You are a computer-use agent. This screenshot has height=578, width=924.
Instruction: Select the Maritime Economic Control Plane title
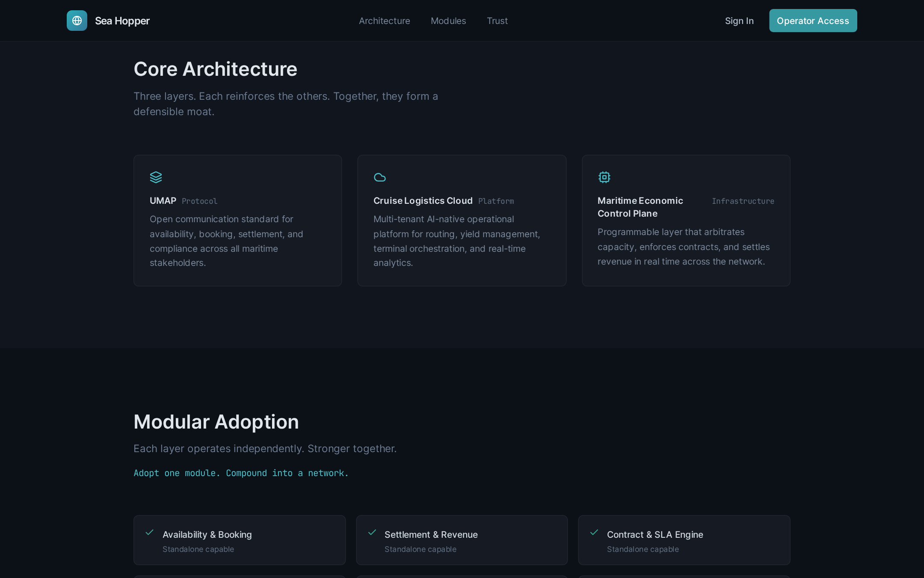(640, 207)
